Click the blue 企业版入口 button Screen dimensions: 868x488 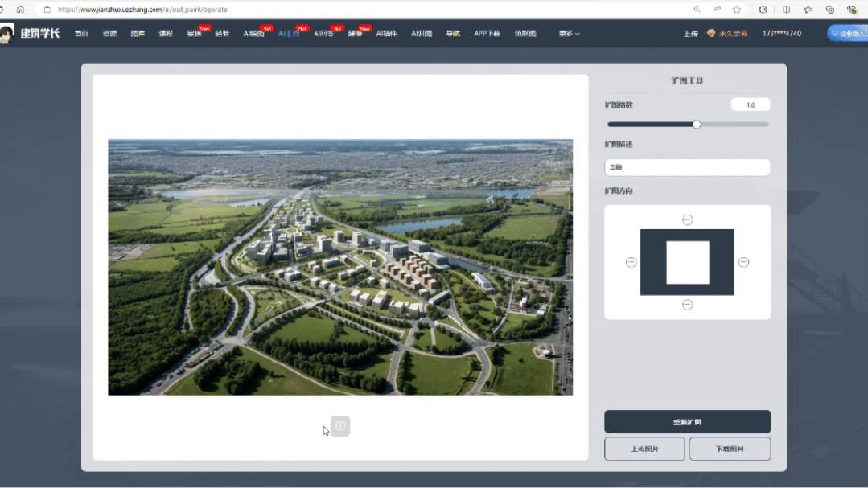pyautogui.click(x=848, y=33)
